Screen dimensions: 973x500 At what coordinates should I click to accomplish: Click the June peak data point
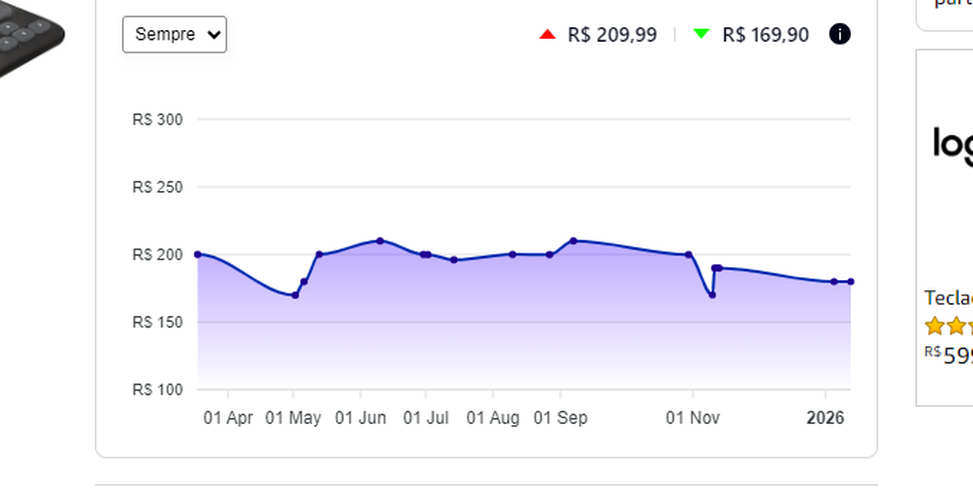pyautogui.click(x=380, y=241)
